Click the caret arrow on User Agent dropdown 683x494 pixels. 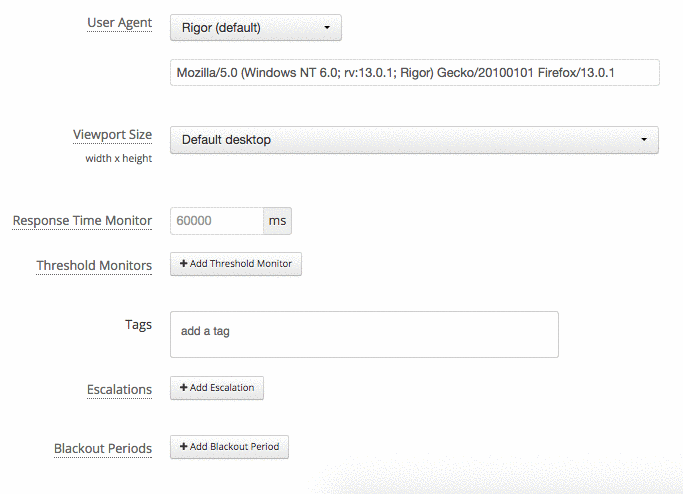327,28
